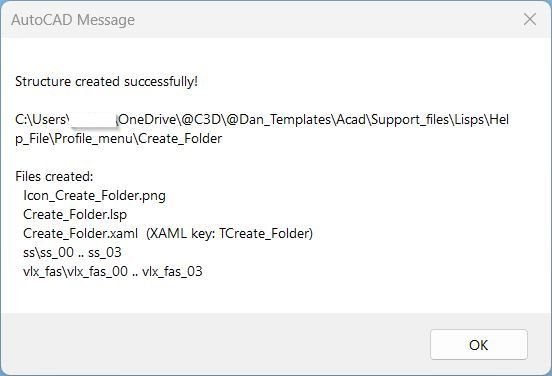Click the vlx_fas\vlx_fas_00 text
Screen dimensions: 552x376
tap(75, 271)
